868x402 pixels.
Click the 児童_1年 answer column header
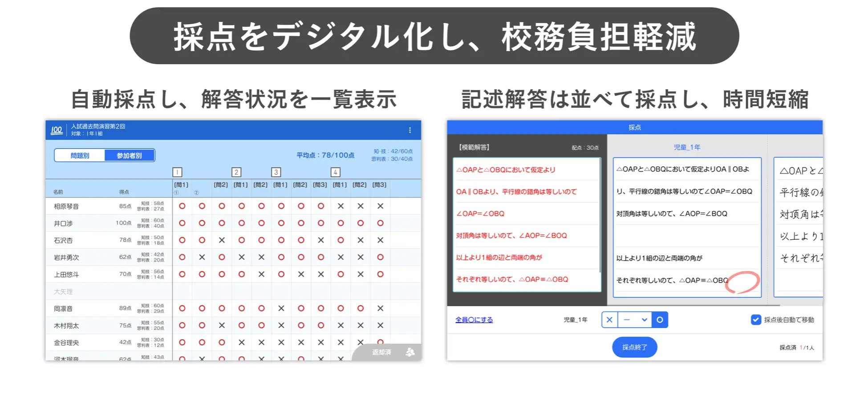pyautogui.click(x=687, y=147)
